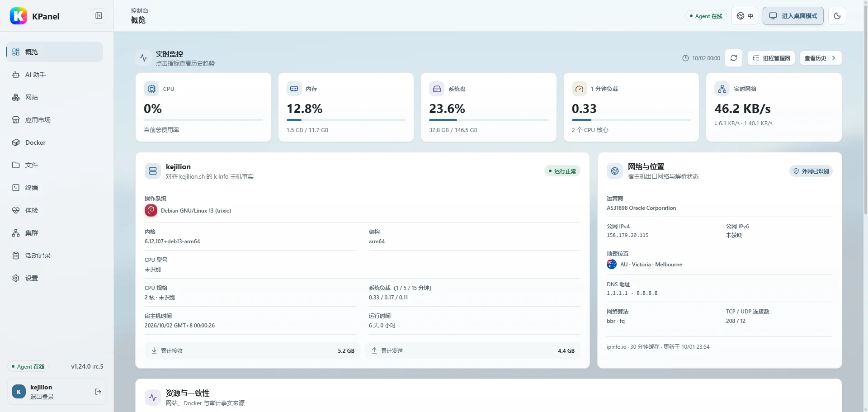Click the 内存 usage progress bar

click(x=346, y=120)
